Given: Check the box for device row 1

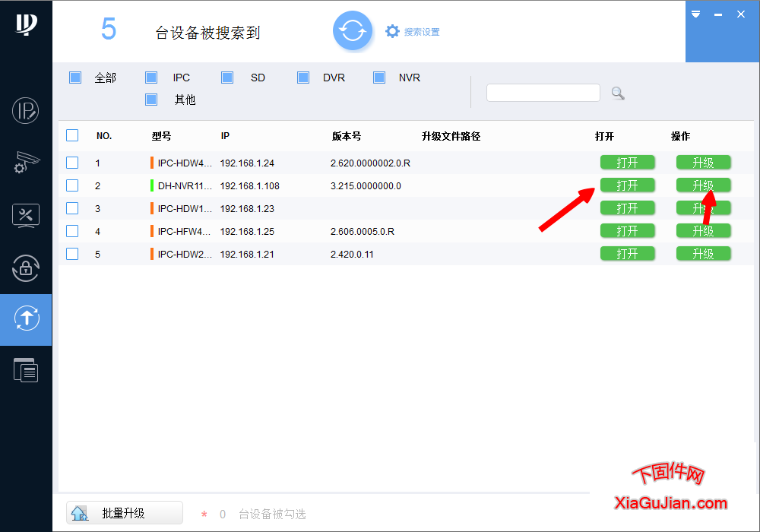Looking at the screenshot, I should [72, 163].
